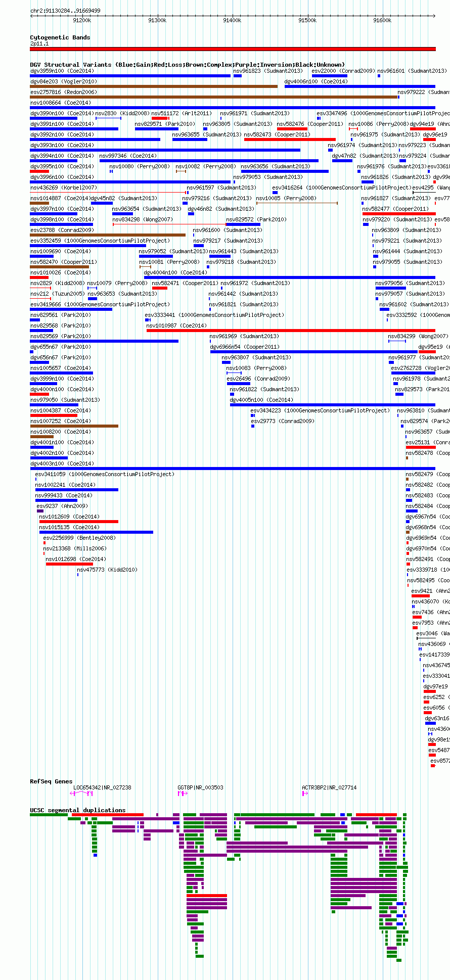
Task: Click variant nsv10082 (Perry2008) label
Action: pyautogui.click(x=206, y=166)
